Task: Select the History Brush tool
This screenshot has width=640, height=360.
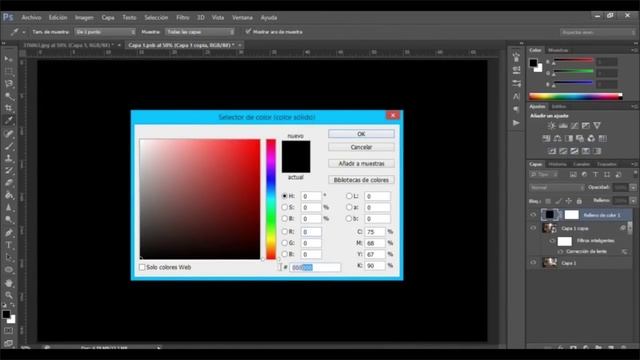Action: click(x=9, y=170)
